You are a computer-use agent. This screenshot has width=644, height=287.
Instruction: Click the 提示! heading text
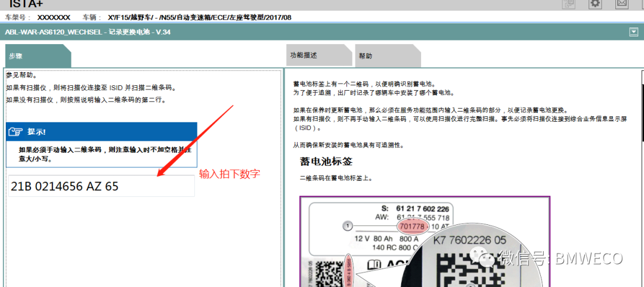coord(36,132)
